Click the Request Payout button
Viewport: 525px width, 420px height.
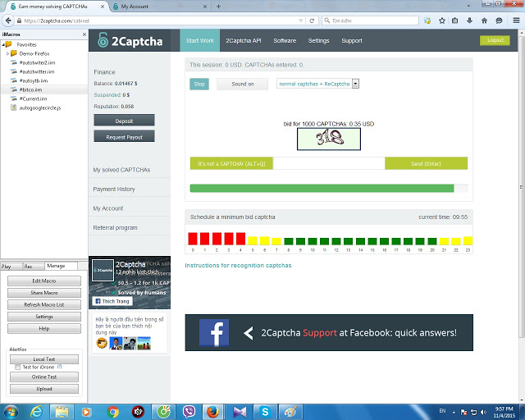pyautogui.click(x=124, y=136)
